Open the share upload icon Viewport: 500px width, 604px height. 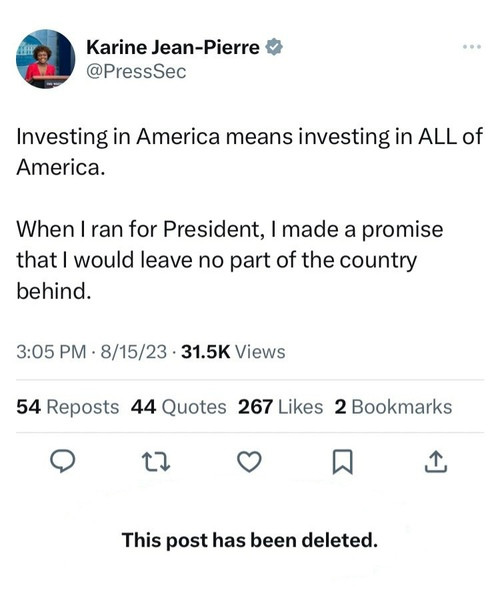pyautogui.click(x=436, y=461)
